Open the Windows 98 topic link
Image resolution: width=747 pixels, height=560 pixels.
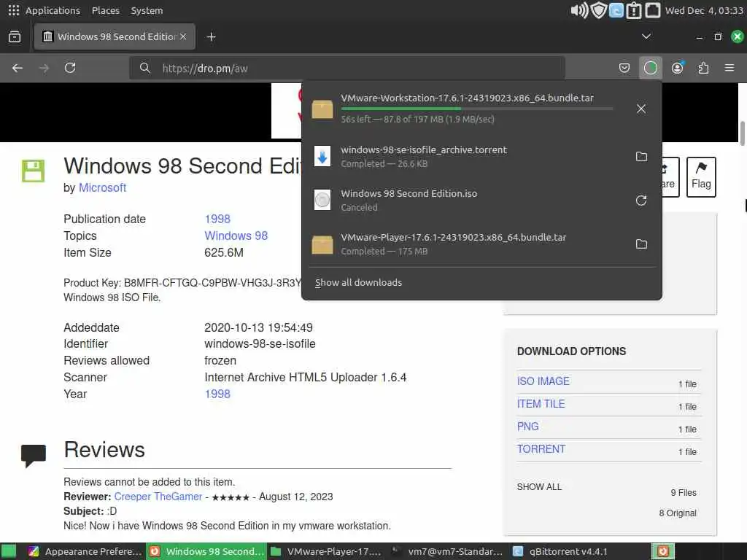click(236, 236)
